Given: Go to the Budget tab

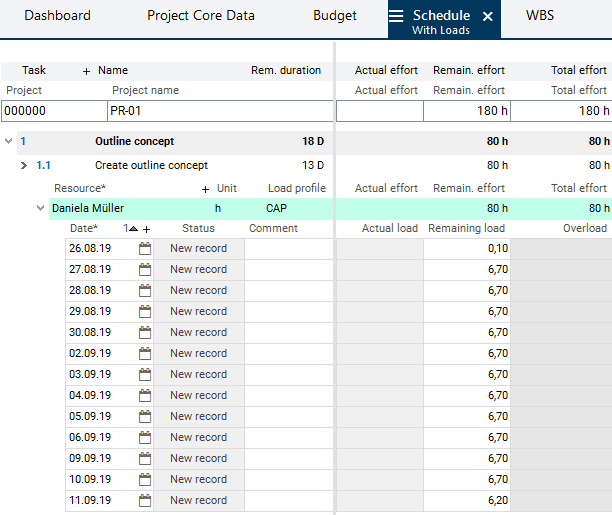Looking at the screenshot, I should pyautogui.click(x=335, y=16).
